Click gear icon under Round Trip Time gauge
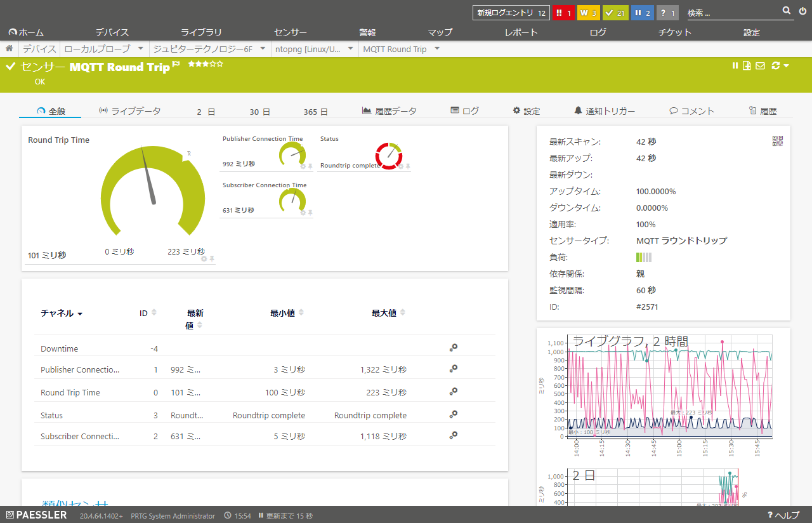The height and width of the screenshot is (523, 812). (204, 258)
